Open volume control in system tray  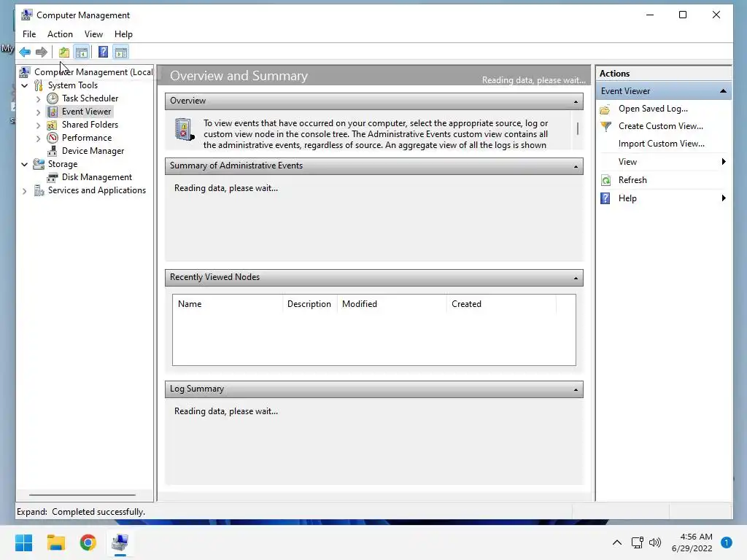click(655, 542)
